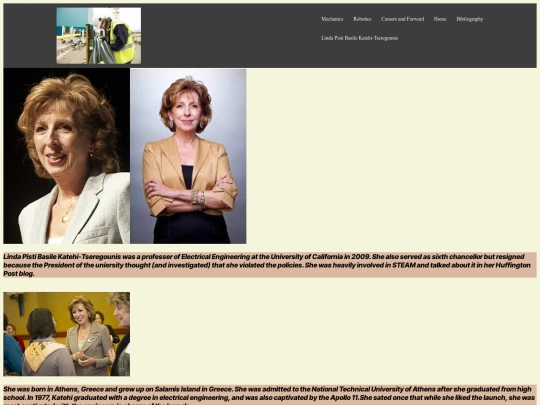The image size is (540, 405).
Task: Open the Mechanics navigation link
Action: pyautogui.click(x=332, y=19)
